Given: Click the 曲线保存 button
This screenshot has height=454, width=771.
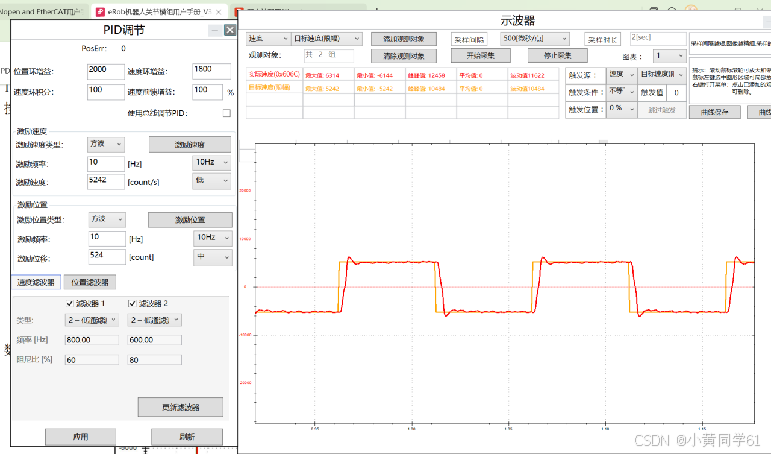Looking at the screenshot, I should pos(714,112).
